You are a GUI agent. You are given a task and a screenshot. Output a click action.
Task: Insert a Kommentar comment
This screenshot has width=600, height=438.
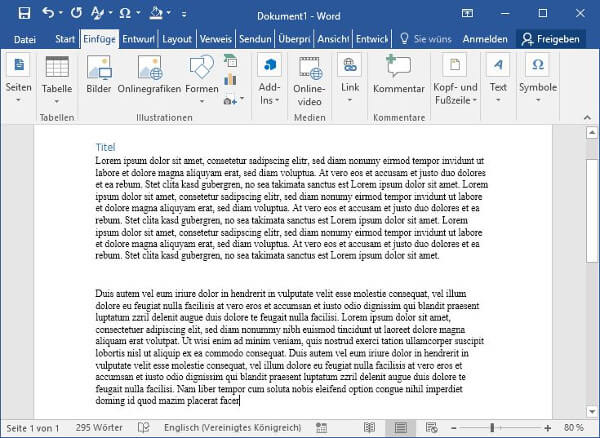(399, 75)
